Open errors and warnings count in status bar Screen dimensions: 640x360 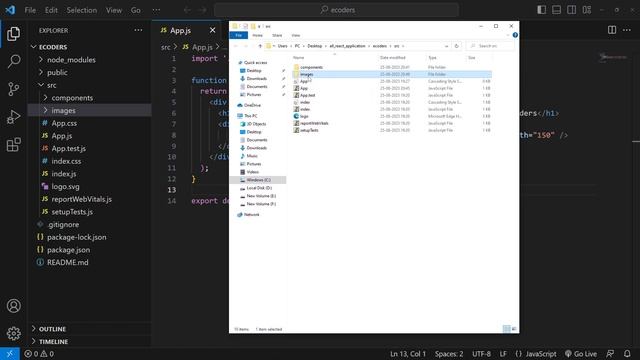[x=39, y=354]
